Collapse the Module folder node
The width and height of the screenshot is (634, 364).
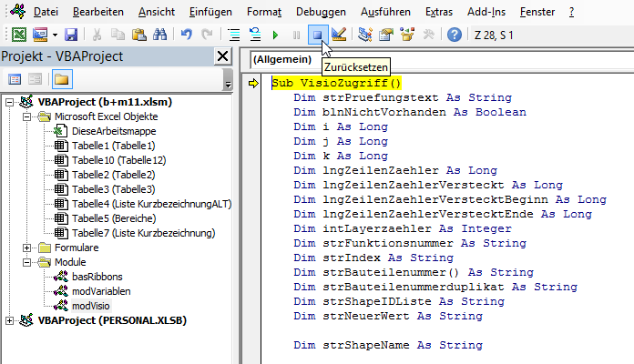[26, 261]
